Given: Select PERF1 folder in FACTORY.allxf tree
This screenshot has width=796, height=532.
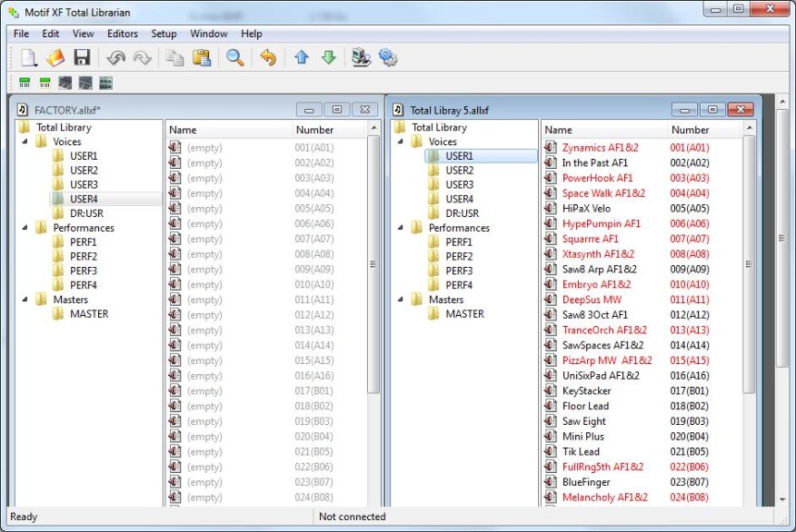Looking at the screenshot, I should 84,241.
